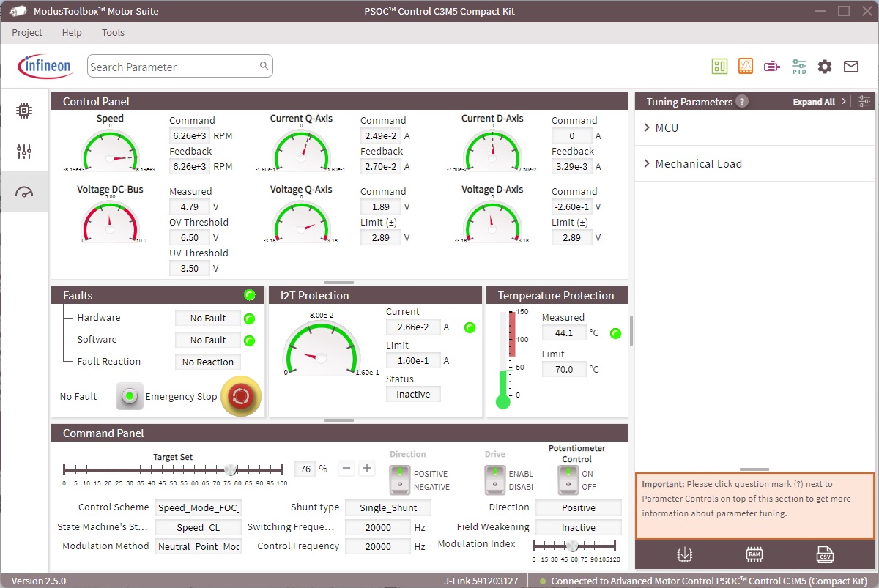Open the PID tuning icon
The width and height of the screenshot is (879, 588).
pos(798,67)
